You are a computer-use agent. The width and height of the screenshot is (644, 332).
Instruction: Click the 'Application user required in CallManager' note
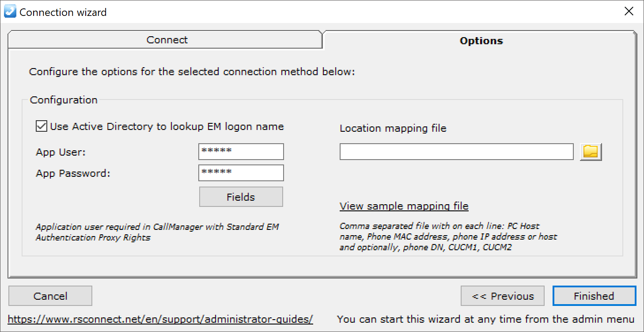[x=157, y=232]
